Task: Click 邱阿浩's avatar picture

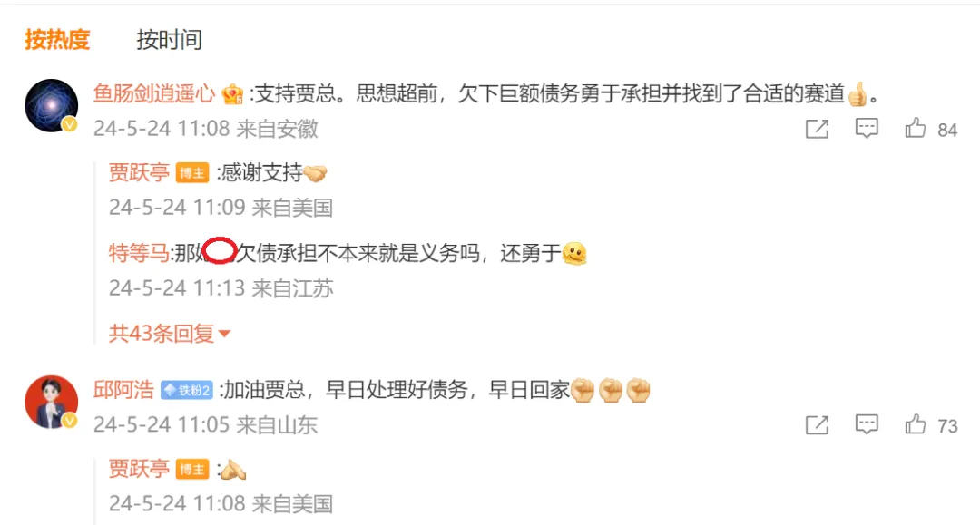Action: [x=51, y=402]
